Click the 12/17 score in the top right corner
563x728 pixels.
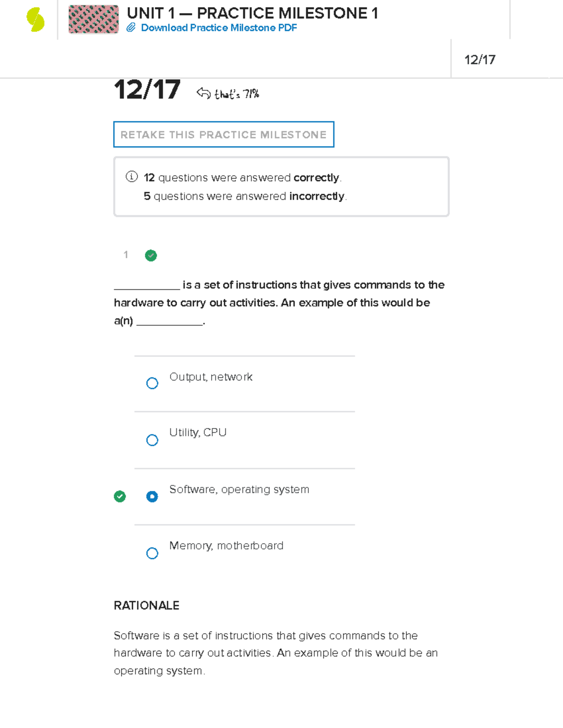[479, 60]
